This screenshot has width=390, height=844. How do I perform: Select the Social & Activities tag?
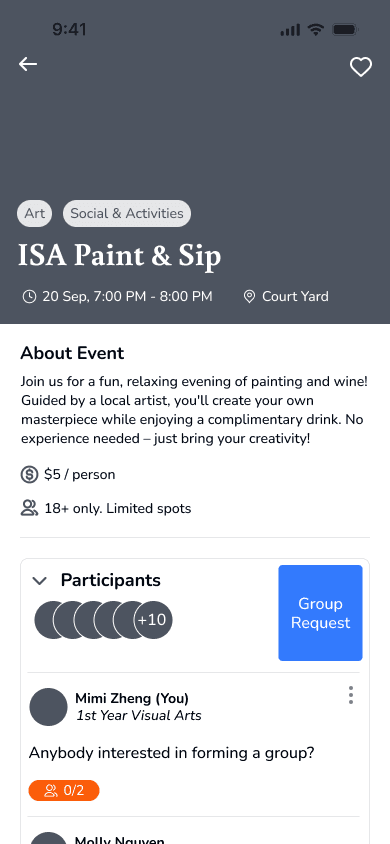pyautogui.click(x=127, y=214)
